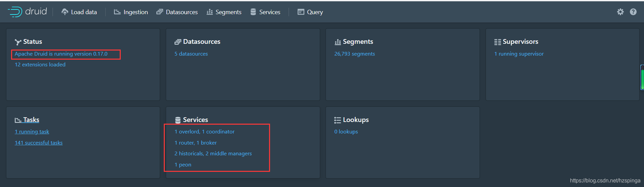Open the Query view
This screenshot has width=644, height=187.
(x=310, y=12)
